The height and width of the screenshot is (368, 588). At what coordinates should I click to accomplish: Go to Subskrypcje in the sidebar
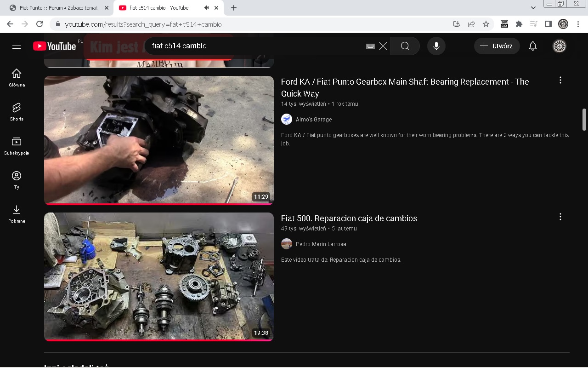(x=17, y=146)
